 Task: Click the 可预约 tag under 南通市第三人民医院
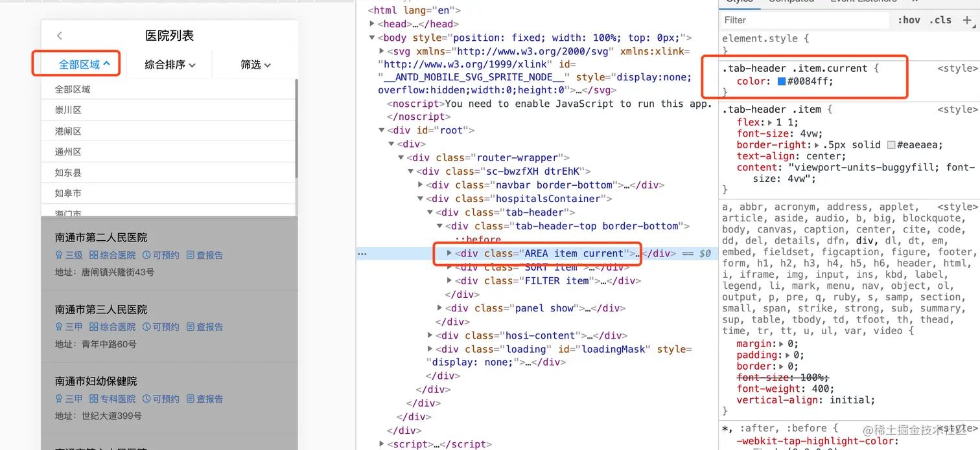[161, 327]
